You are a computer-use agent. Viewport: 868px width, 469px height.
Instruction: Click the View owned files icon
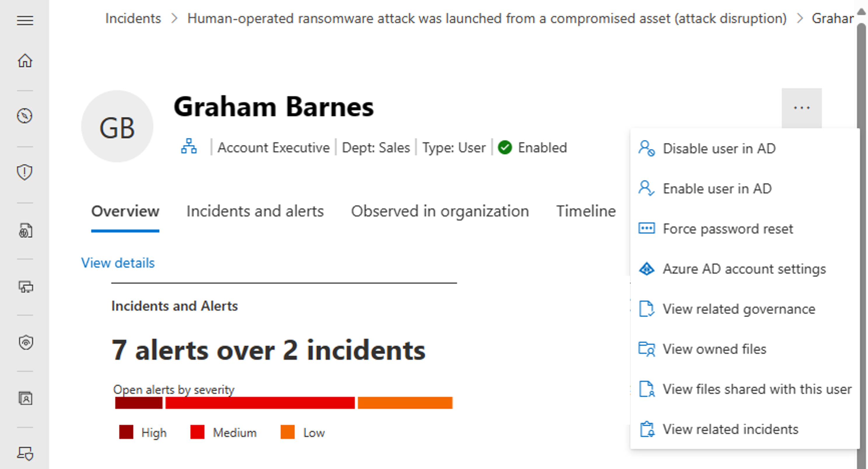647,349
